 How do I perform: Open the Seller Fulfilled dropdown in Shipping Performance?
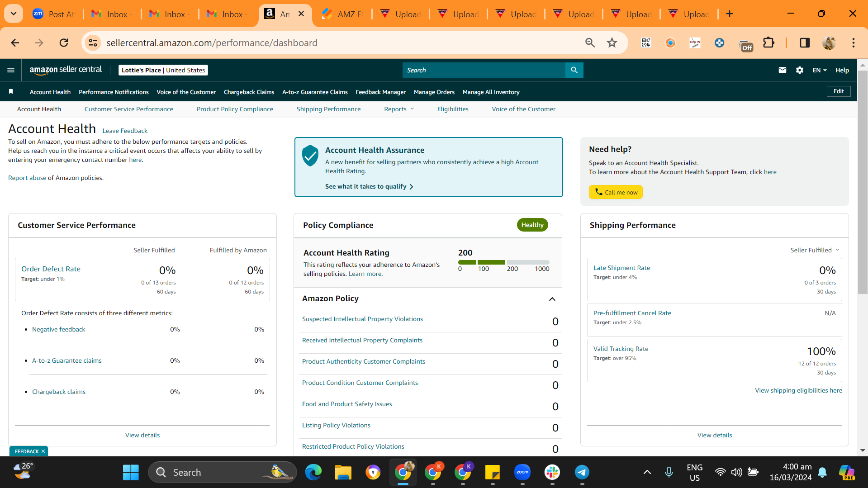click(x=815, y=250)
